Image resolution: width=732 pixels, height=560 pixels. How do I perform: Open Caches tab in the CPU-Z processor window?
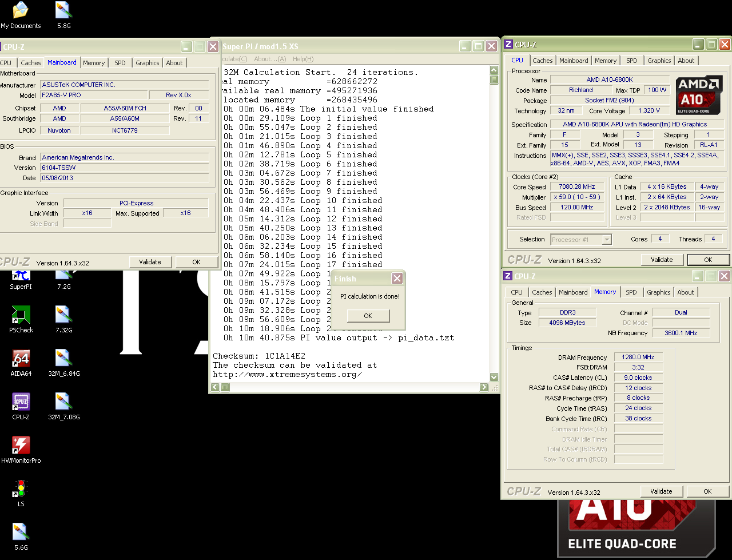[x=543, y=61]
